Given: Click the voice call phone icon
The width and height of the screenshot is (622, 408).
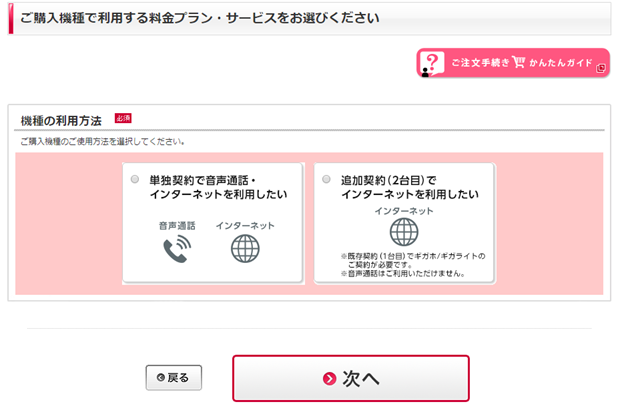Looking at the screenshot, I should [x=177, y=249].
